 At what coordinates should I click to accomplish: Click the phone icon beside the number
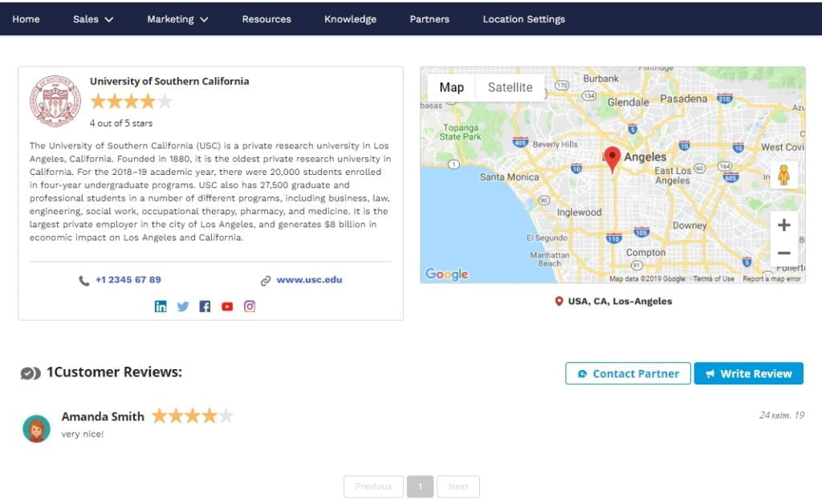click(83, 280)
